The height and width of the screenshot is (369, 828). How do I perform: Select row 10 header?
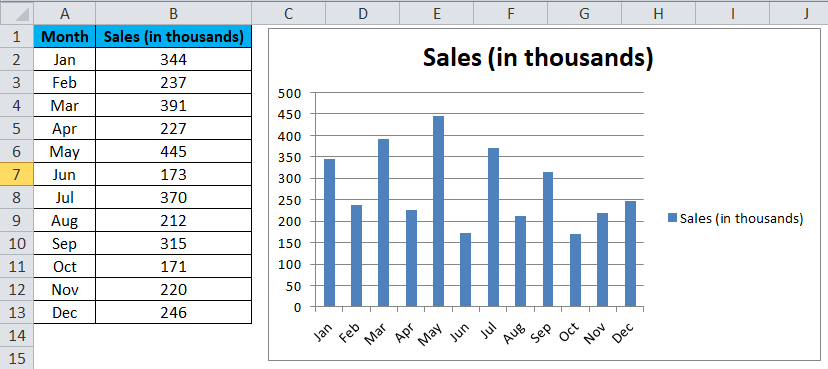(16, 243)
